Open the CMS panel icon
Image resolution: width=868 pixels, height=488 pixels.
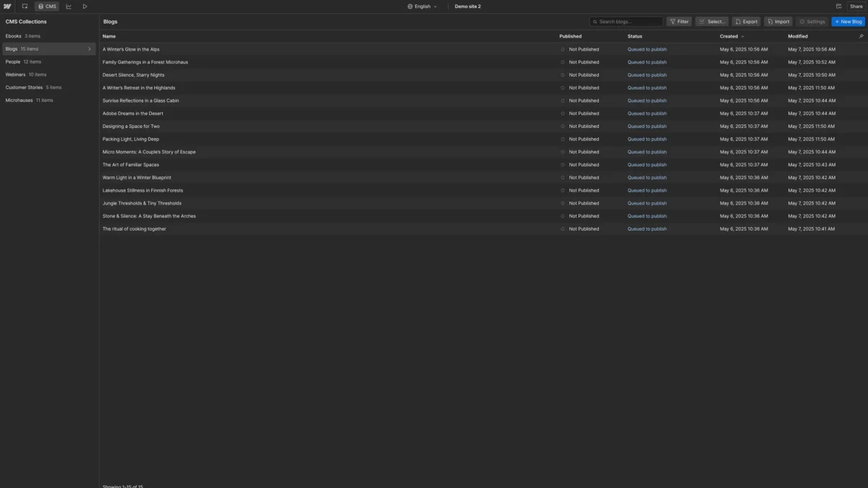[46, 6]
